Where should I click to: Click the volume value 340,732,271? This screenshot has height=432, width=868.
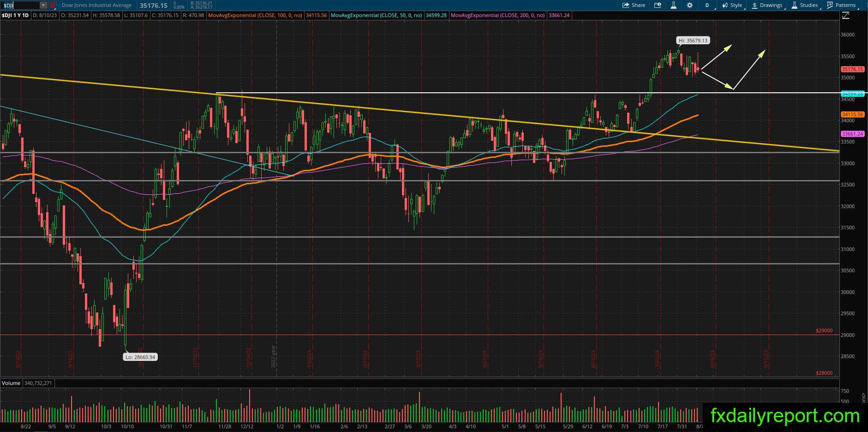coord(38,383)
